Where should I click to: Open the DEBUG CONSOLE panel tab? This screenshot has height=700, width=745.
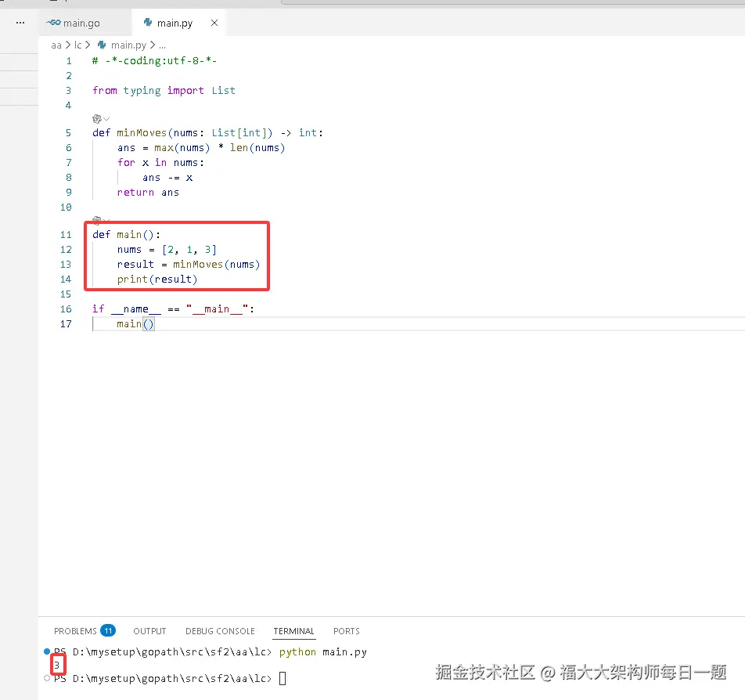click(x=220, y=631)
